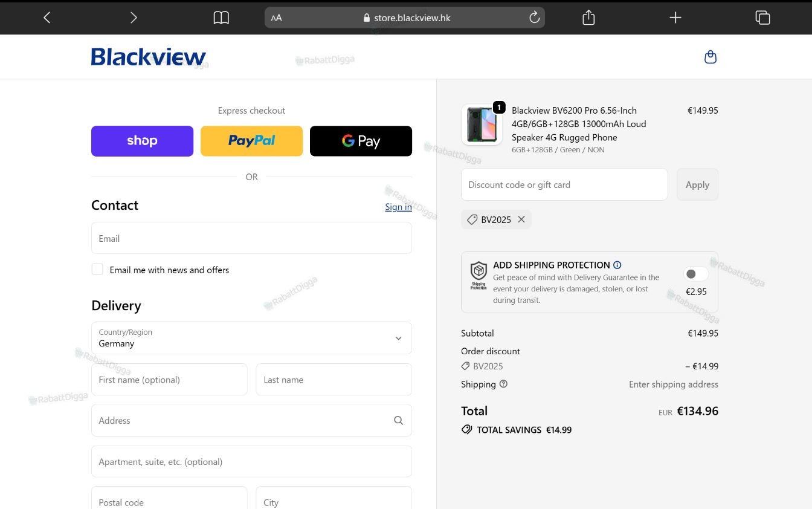Click the Blackview logo
812x509 pixels.
[x=149, y=57]
